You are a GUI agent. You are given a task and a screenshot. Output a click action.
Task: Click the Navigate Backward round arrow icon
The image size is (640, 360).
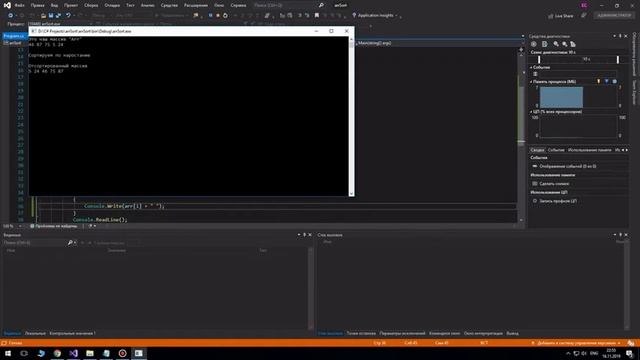(11, 16)
